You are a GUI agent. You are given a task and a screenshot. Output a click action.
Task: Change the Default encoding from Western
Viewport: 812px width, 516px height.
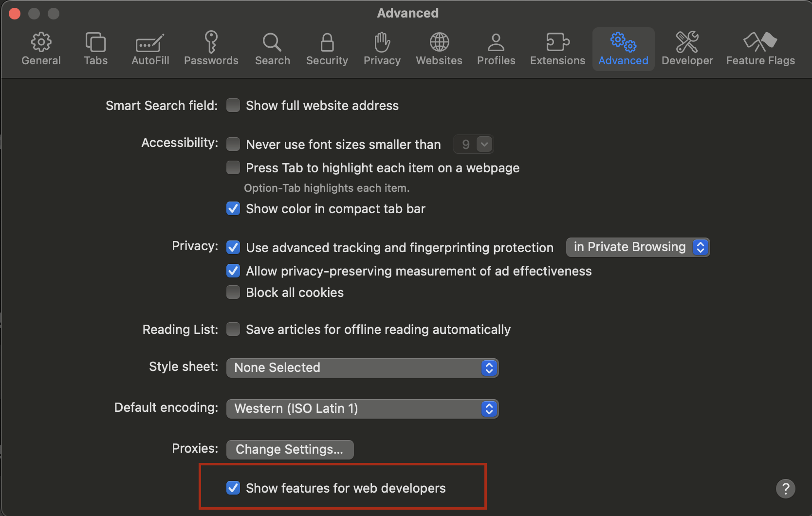[362, 408]
